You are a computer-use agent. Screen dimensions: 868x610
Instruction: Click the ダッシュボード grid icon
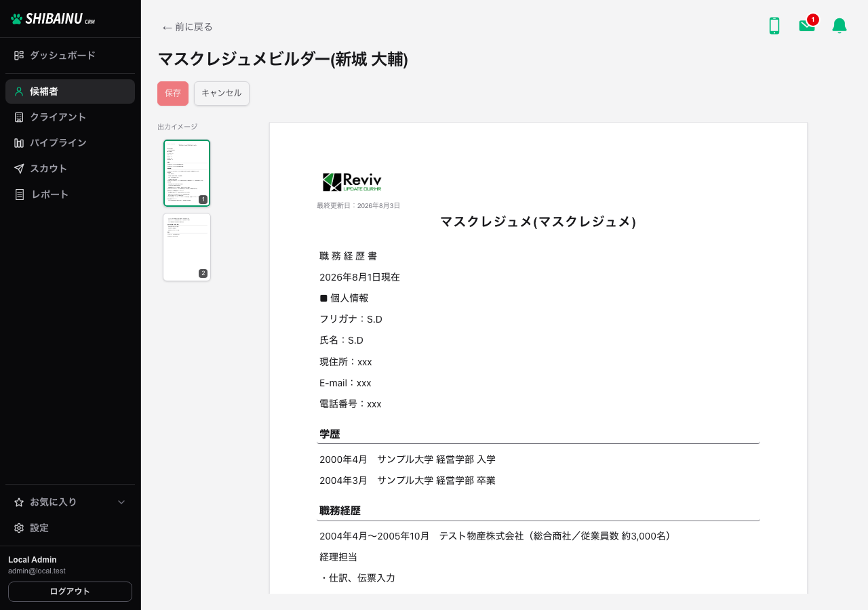[x=19, y=56]
